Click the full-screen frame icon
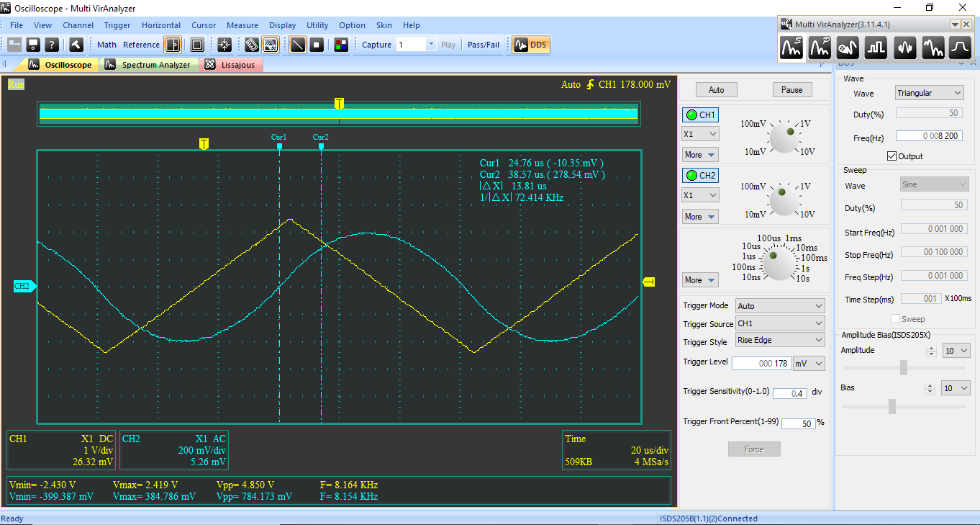Screen dimensions: 980x525 197,45
